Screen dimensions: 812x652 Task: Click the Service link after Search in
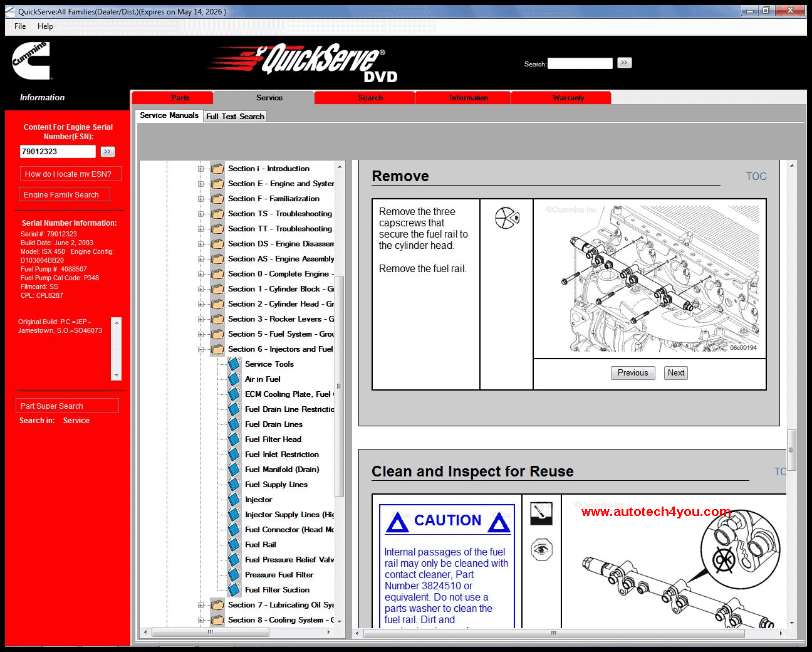click(76, 421)
